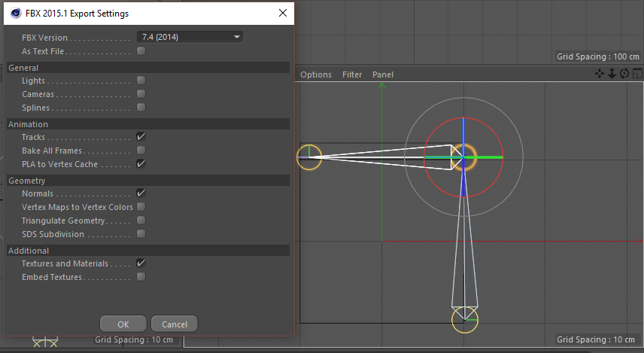Open the viewport Filter menu
Viewport: 644px width, 353px height.
352,75
